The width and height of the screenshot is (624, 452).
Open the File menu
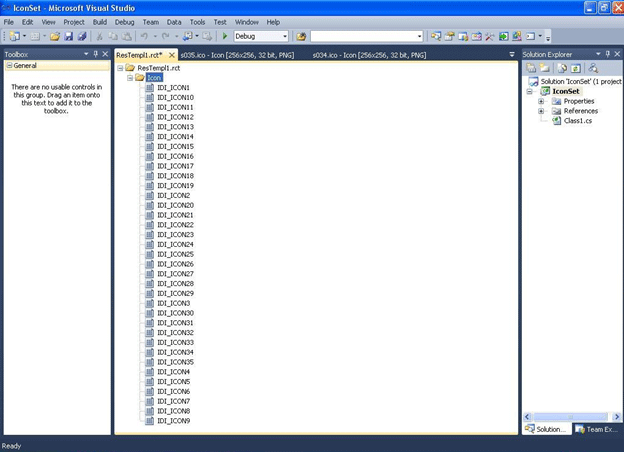click(x=9, y=22)
